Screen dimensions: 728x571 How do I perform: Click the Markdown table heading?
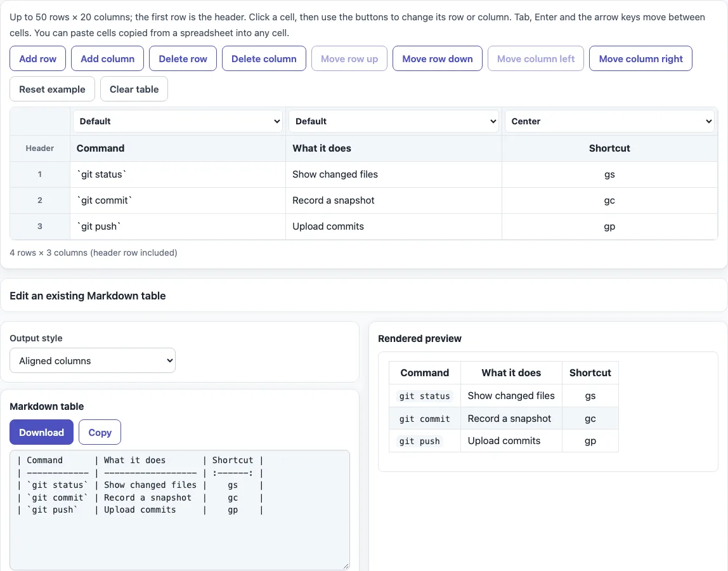[47, 406]
